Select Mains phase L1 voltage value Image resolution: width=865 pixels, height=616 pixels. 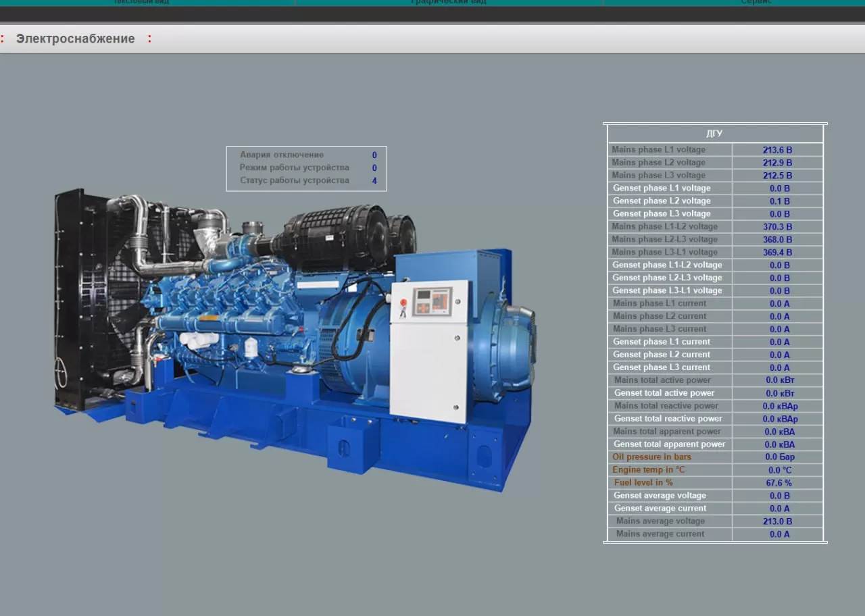[777, 150]
